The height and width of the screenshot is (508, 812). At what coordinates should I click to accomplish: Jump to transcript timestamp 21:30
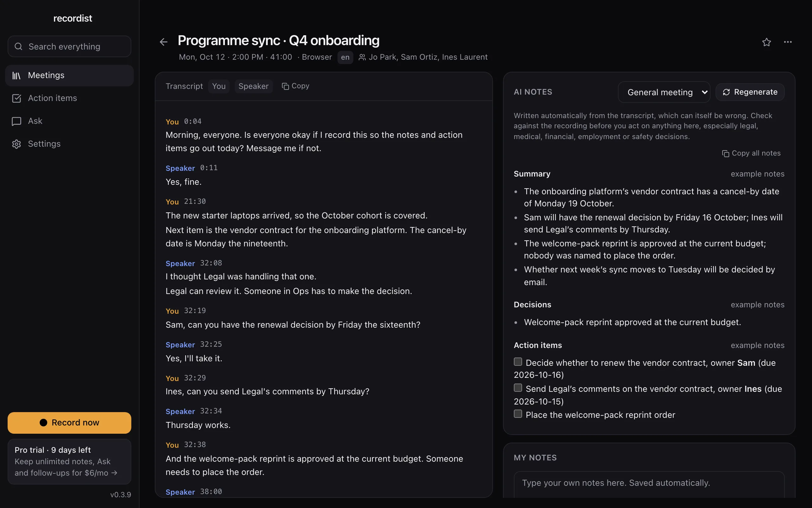click(x=195, y=202)
